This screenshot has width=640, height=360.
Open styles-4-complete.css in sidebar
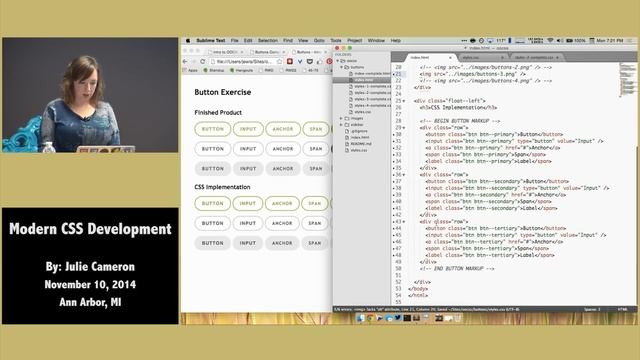tap(369, 105)
